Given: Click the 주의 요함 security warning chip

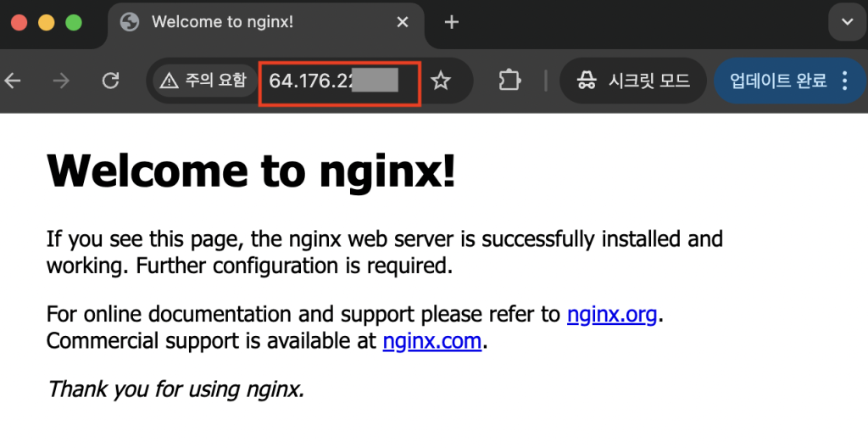Looking at the screenshot, I should click(203, 81).
